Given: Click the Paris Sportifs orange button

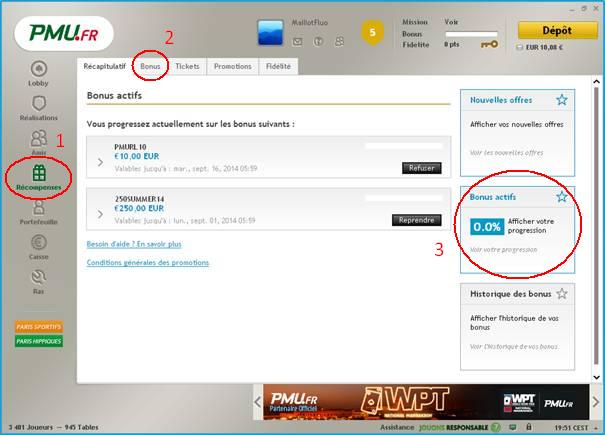Looking at the screenshot, I should (x=39, y=327).
